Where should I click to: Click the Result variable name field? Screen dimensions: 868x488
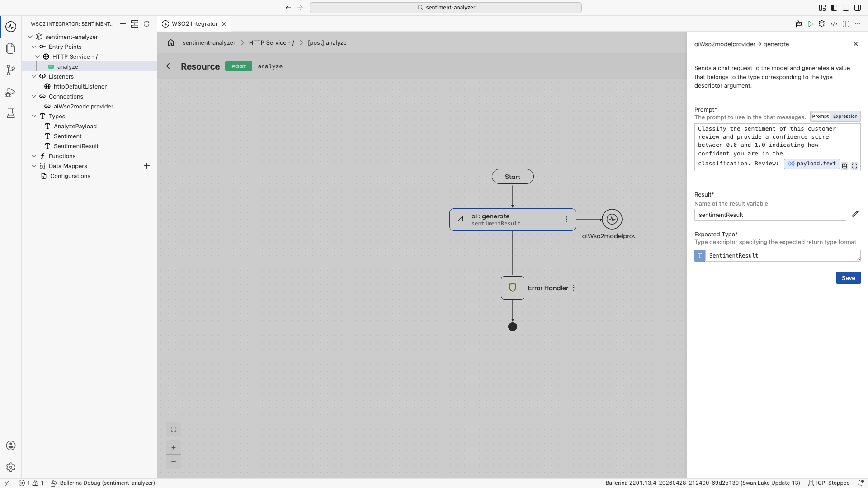[x=770, y=215]
